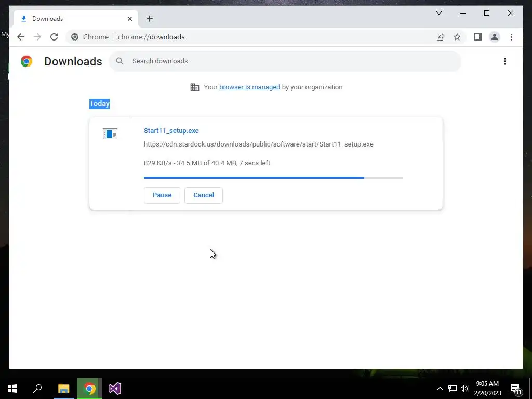Click the organization building icon
Image resolution: width=532 pixels, height=399 pixels.
pyautogui.click(x=195, y=87)
